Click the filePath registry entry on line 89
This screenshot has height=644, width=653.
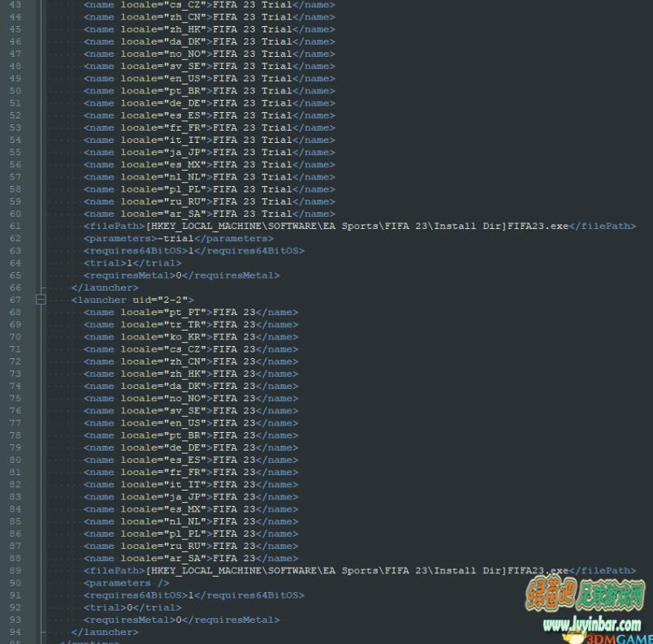click(360, 571)
